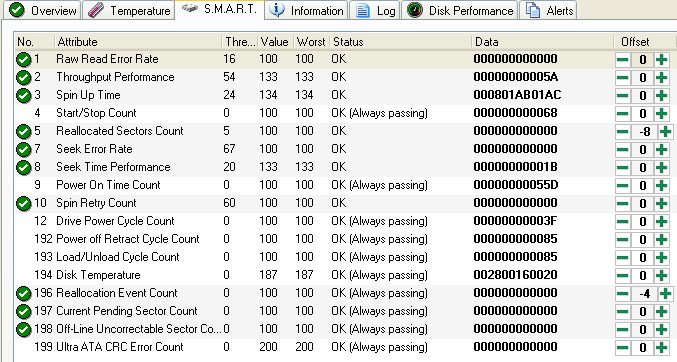This screenshot has width=677, height=362.
Task: Open the Information tab
Action: [306, 10]
